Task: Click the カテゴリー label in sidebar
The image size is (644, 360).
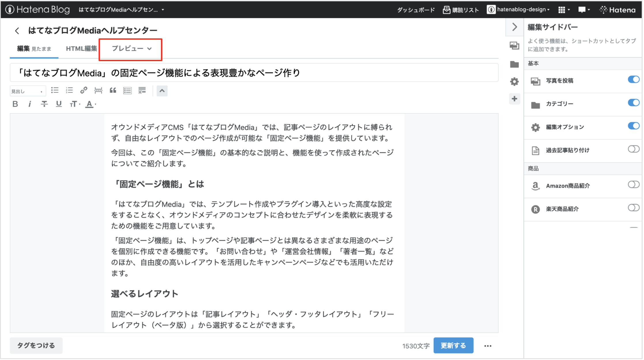Action: coord(560,104)
